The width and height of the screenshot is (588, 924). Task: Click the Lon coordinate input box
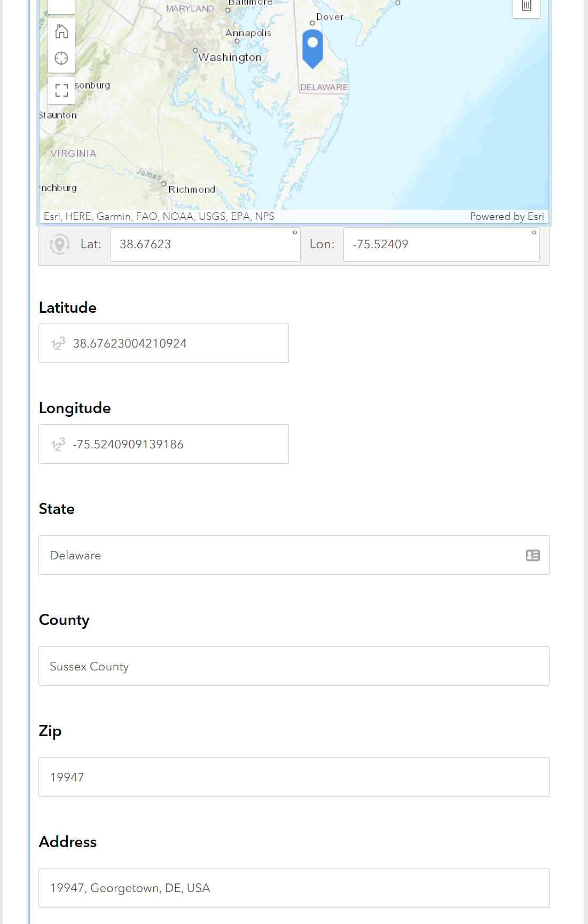point(441,244)
